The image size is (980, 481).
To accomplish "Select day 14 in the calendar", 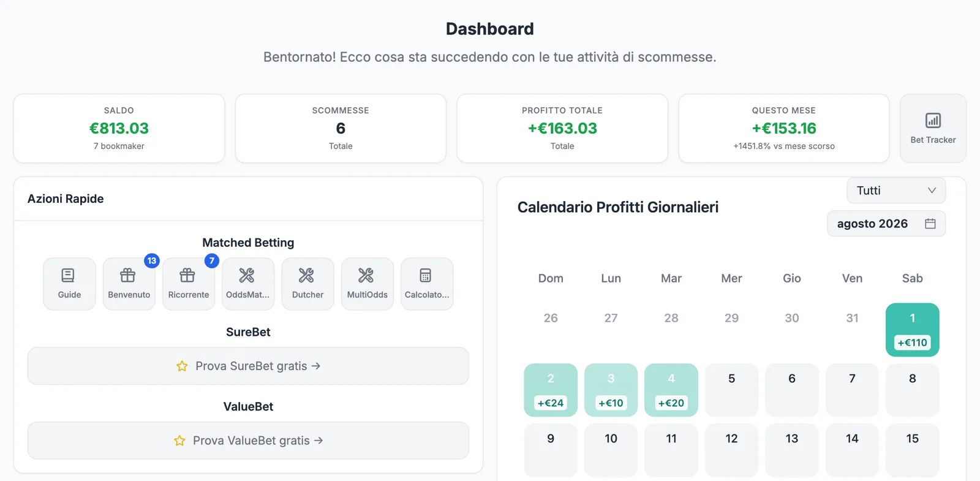I will [852, 450].
